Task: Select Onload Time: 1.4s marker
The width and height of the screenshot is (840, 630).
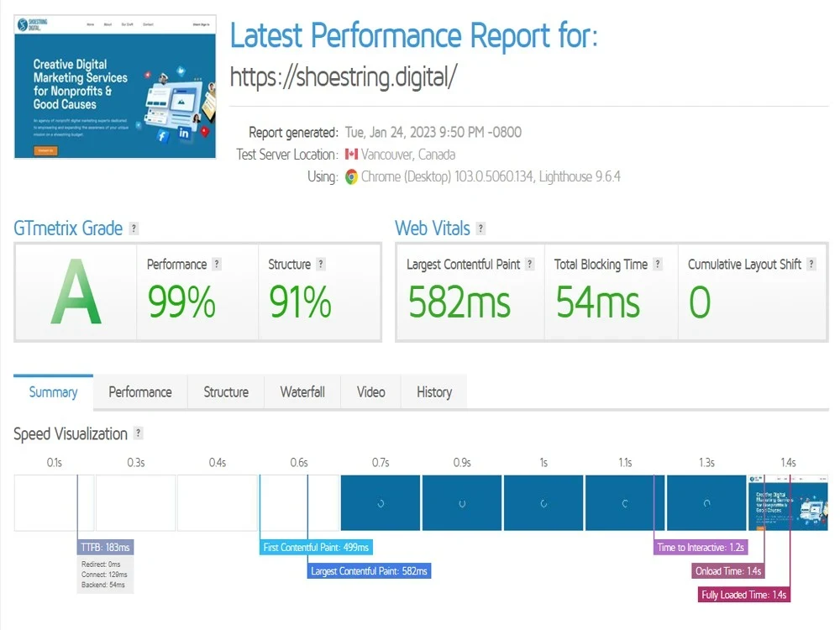Action: click(x=728, y=571)
